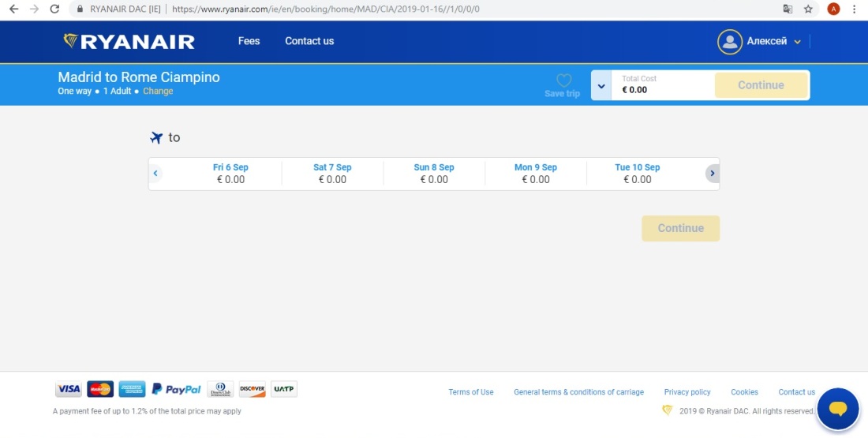Open General terms & conditions of carriage

(579, 392)
